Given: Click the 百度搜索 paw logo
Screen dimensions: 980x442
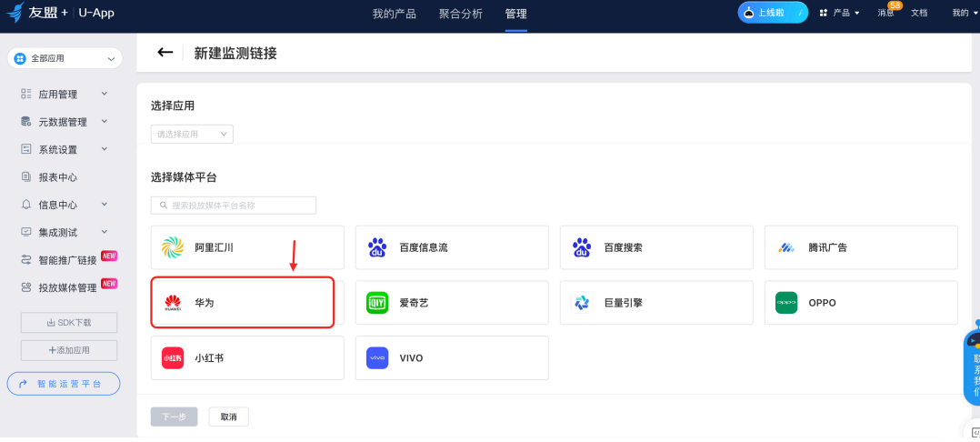Looking at the screenshot, I should point(582,247).
